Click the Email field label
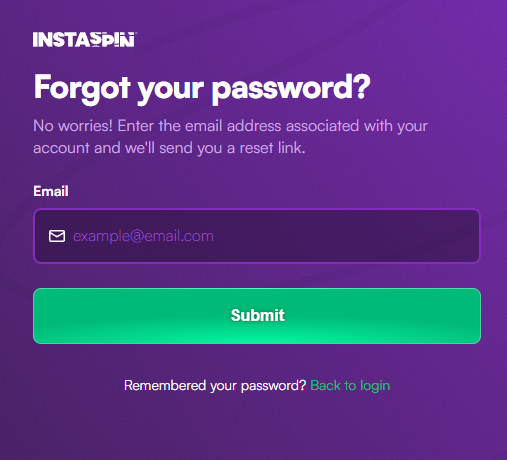 [x=51, y=191]
